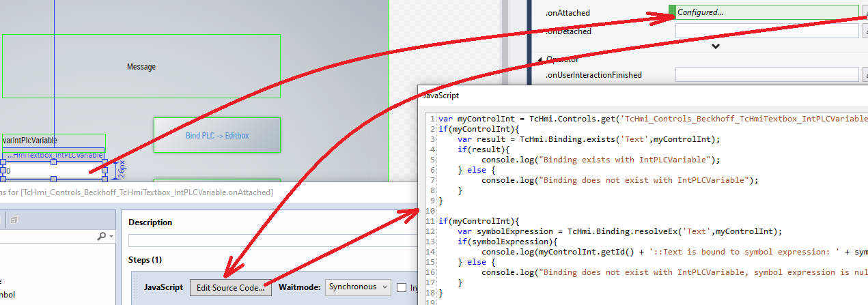Select the varIntPlcVariable label control
This screenshot has width=868, height=305.
53,141
